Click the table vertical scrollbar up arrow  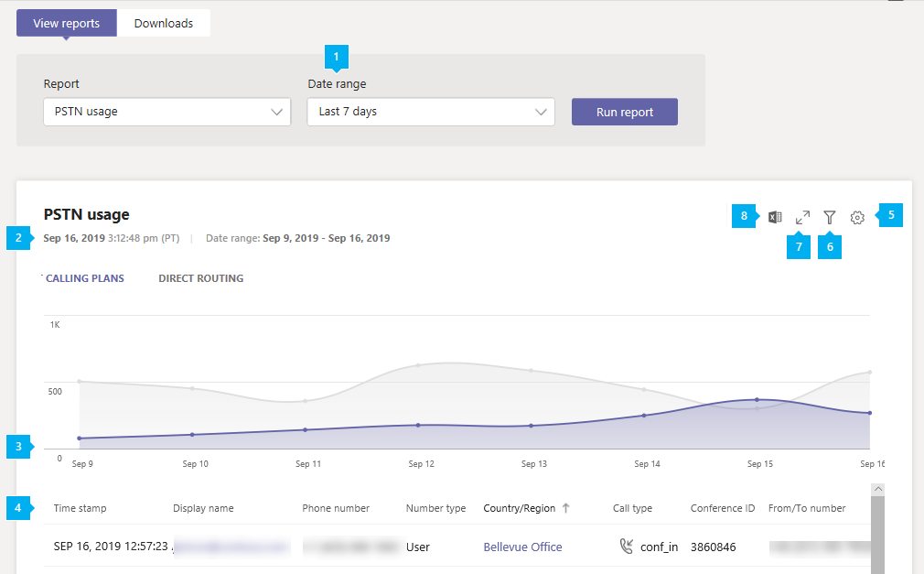tap(877, 490)
